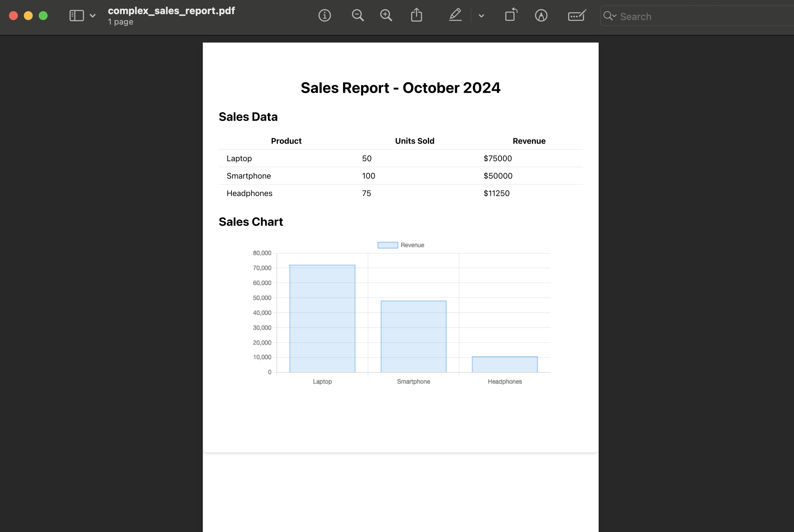Click the $75000 revenue cell
Image resolution: width=794 pixels, height=532 pixels.
click(497, 158)
